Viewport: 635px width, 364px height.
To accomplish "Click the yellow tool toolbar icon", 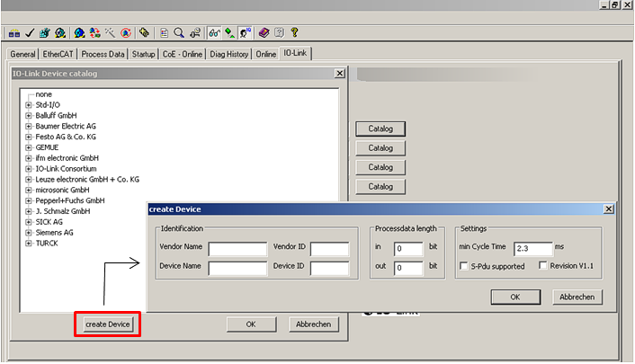I will (144, 32).
